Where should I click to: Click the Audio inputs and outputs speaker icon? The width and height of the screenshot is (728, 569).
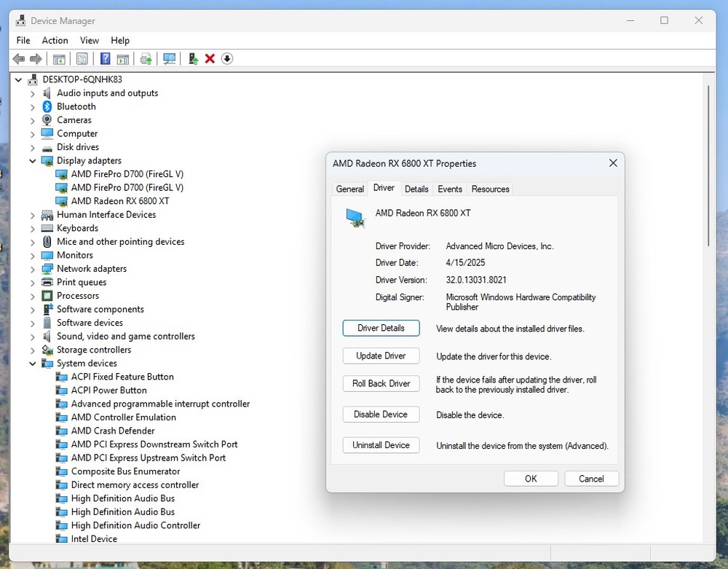[x=47, y=93]
